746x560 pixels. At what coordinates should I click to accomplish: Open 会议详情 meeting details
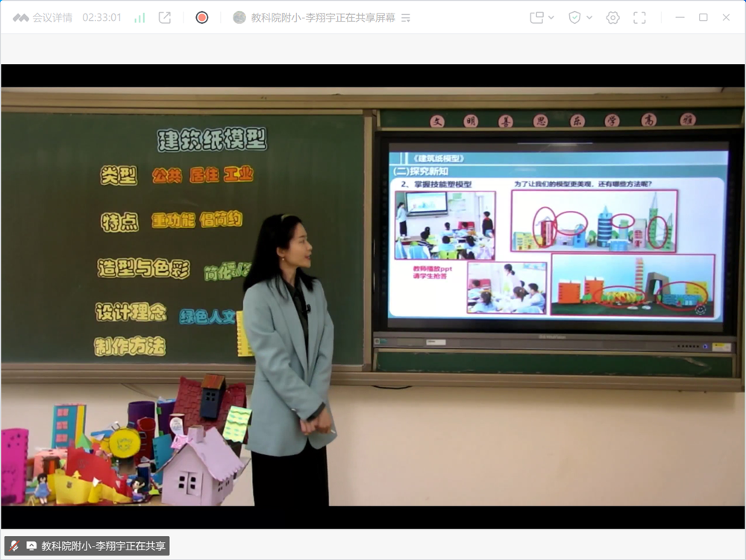[52, 18]
